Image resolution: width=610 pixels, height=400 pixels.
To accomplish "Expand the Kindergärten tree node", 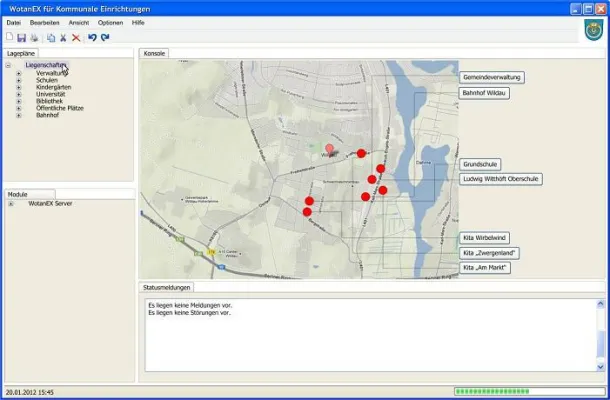I will [19, 87].
